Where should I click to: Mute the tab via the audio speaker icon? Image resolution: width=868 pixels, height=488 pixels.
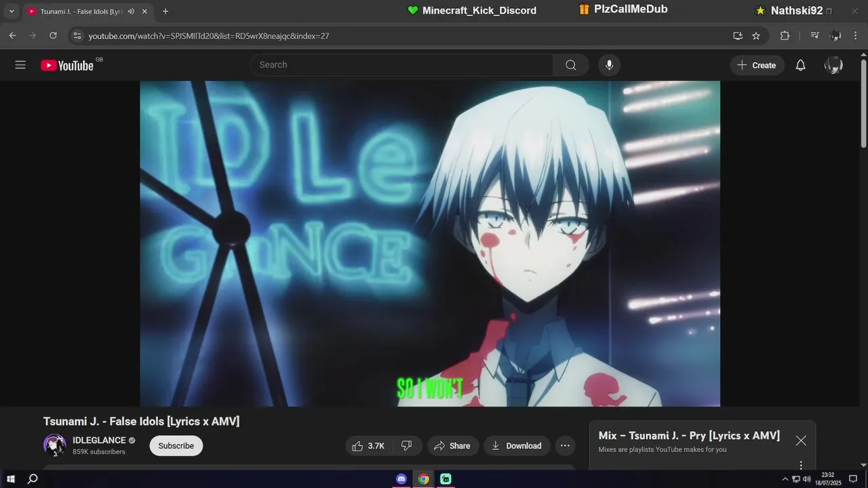(x=131, y=12)
